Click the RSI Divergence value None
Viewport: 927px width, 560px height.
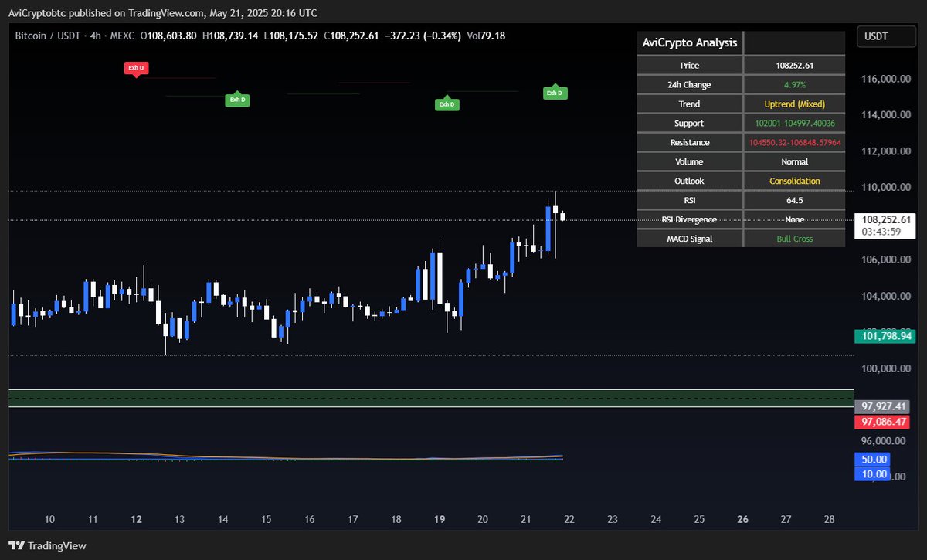(x=794, y=219)
